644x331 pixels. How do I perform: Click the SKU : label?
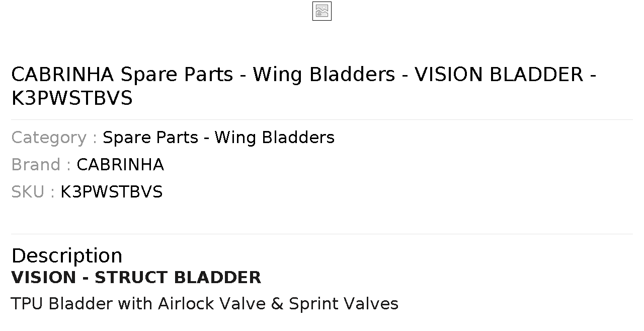pyautogui.click(x=33, y=192)
